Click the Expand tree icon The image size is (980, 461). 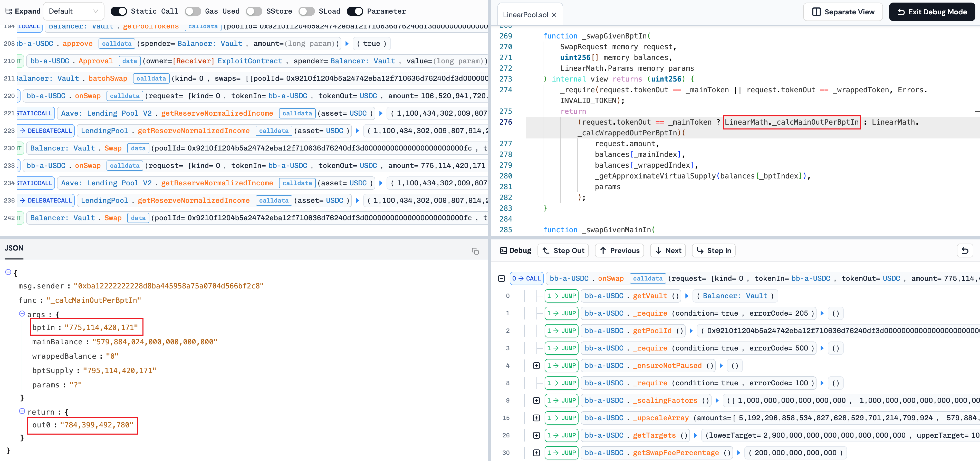pyautogui.click(x=9, y=11)
